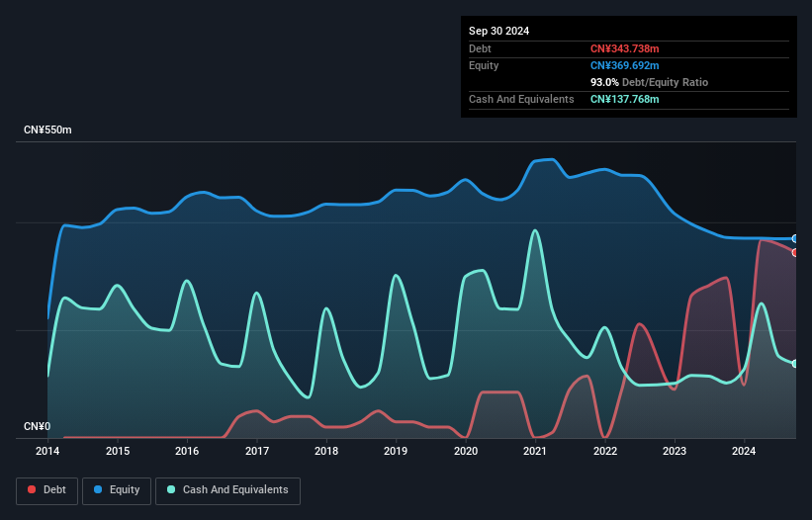Click the 2017 x-axis label

click(x=257, y=451)
